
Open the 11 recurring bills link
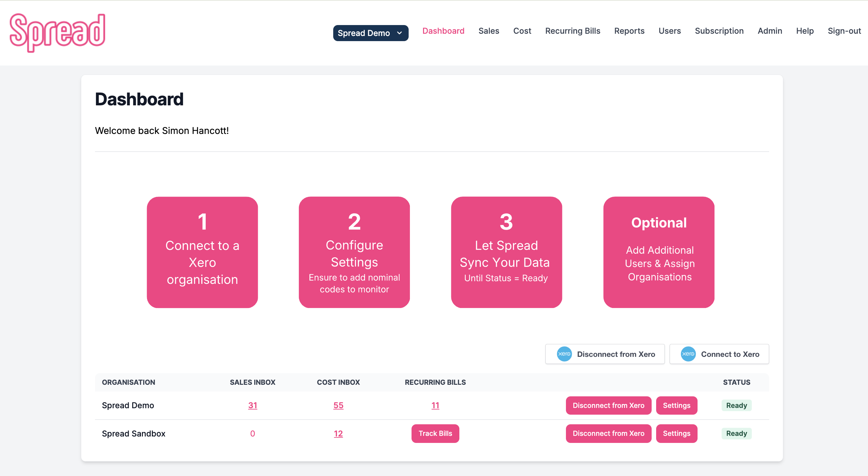tap(435, 406)
